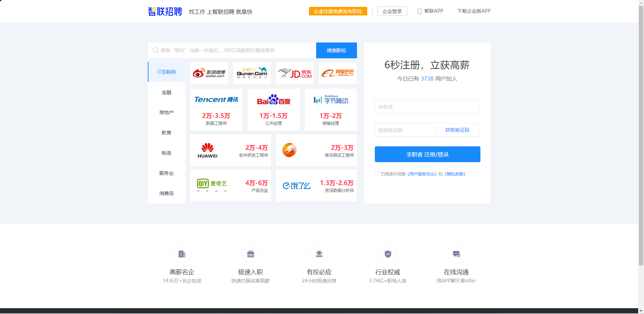Viewport: 644px width, 314px height.
Task: Click the 1436万+名企在线 caption
Action: click(182, 281)
